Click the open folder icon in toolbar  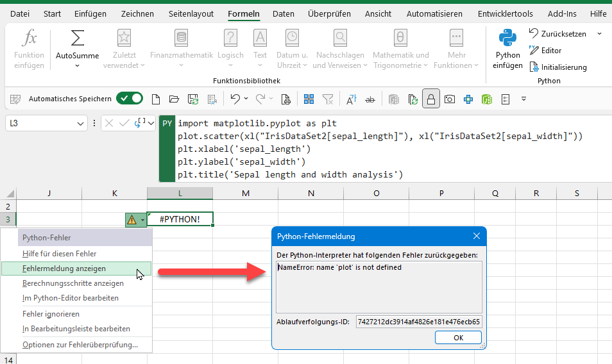(x=174, y=99)
